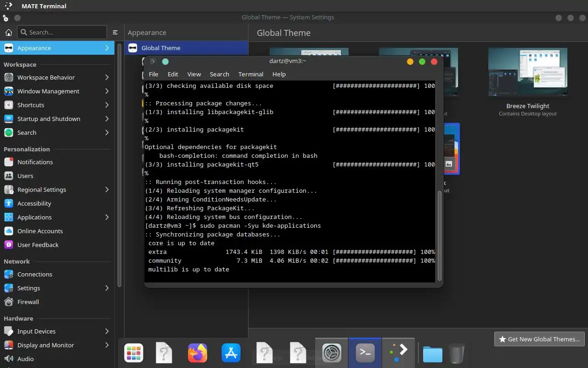Open Accessibility via its blue figure icon
This screenshot has height=368, width=588.
pyautogui.click(x=9, y=203)
